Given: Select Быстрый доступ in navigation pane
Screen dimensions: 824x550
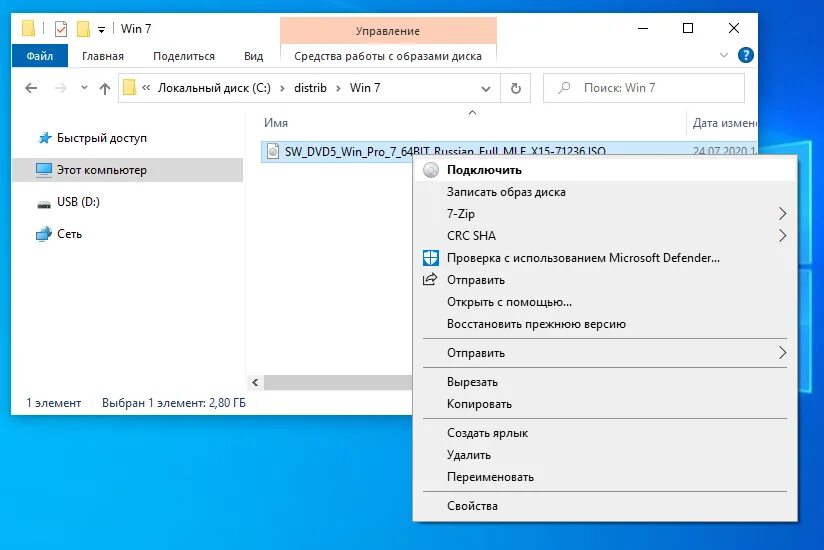Looking at the screenshot, I should click(101, 138).
